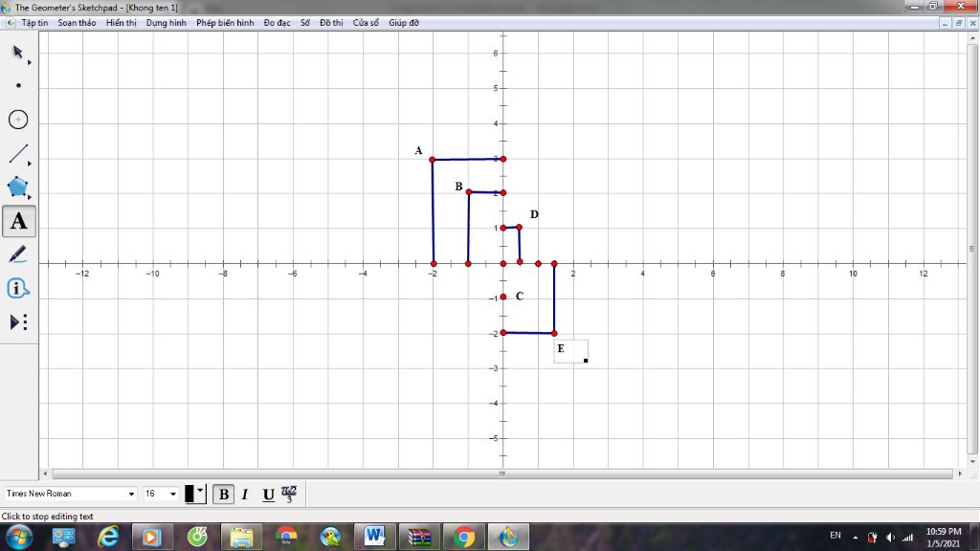Open the media player taskbar icon

151,537
